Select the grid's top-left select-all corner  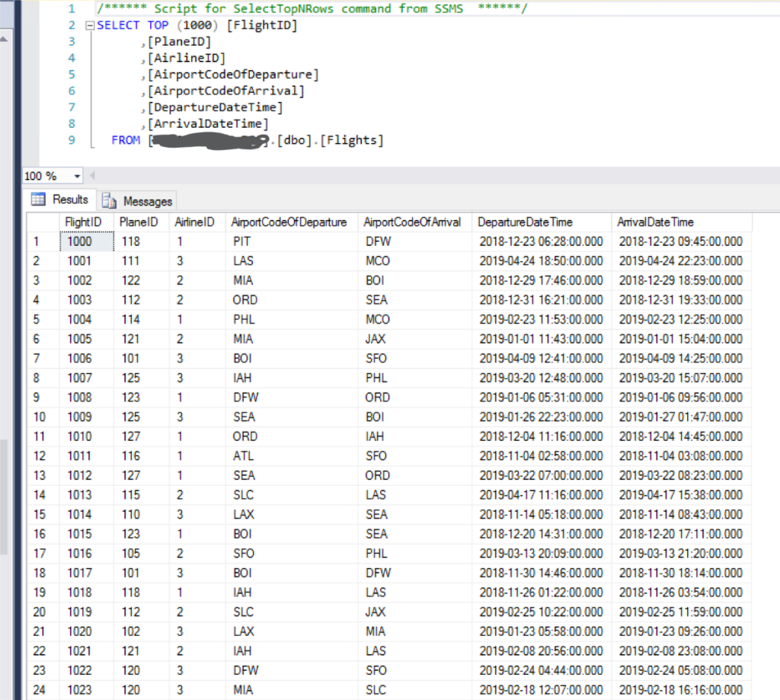43,222
